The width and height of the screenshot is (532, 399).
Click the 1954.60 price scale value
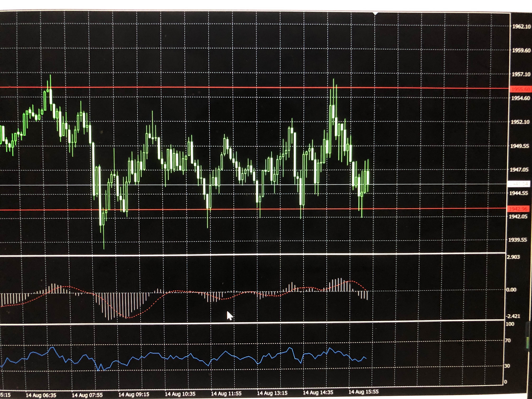(x=521, y=98)
